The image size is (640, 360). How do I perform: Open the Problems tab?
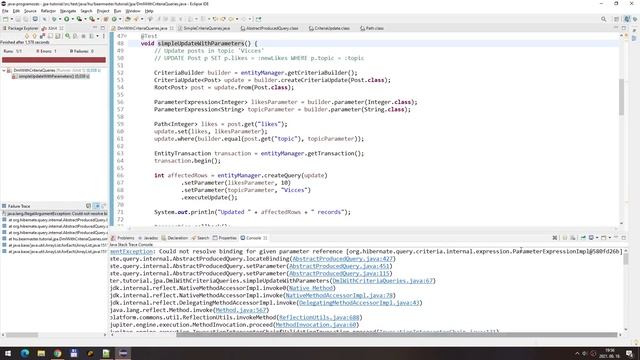123,238
